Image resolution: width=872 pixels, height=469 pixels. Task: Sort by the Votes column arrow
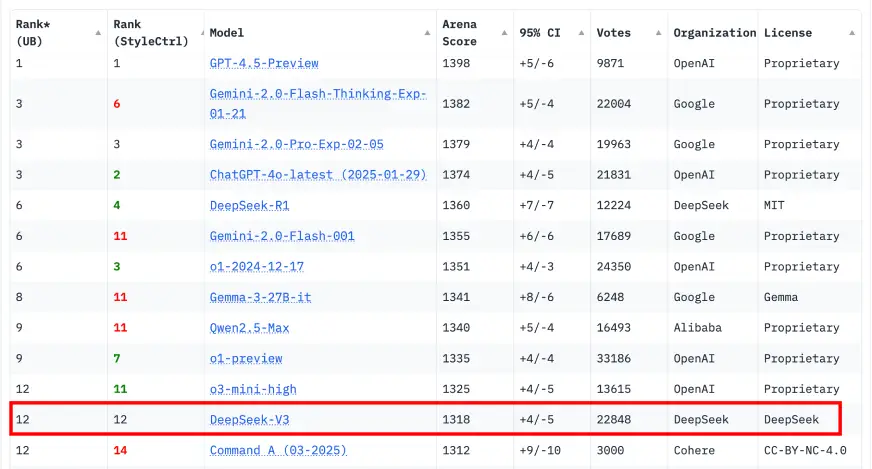pos(658,33)
